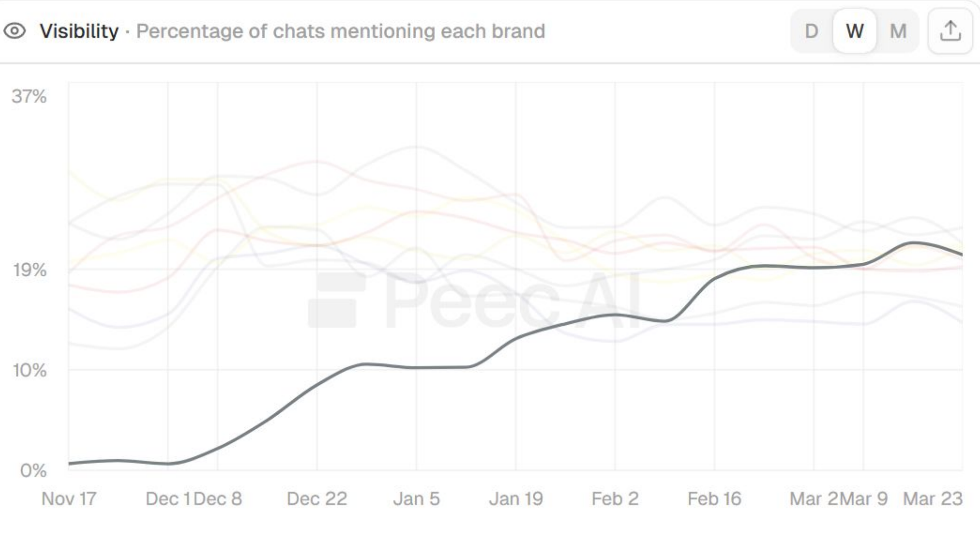Select the Jan 5 date label
Image resolution: width=980 pixels, height=541 pixels.
[x=416, y=499]
